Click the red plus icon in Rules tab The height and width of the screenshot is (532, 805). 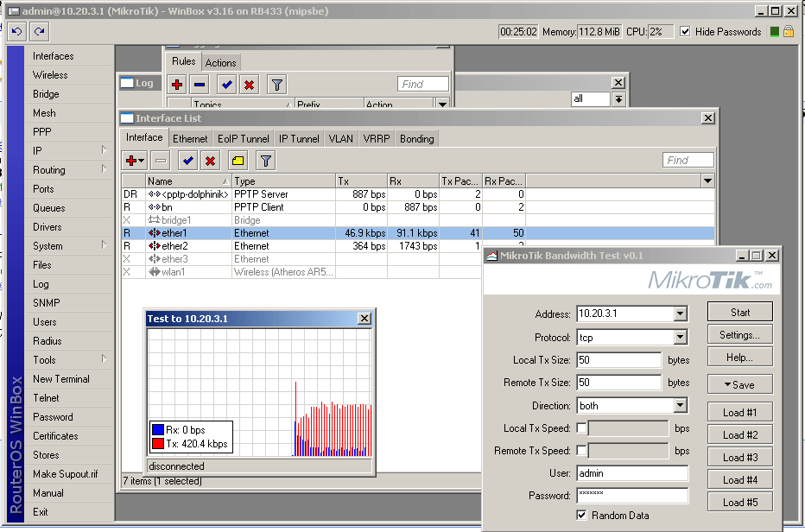coord(177,85)
